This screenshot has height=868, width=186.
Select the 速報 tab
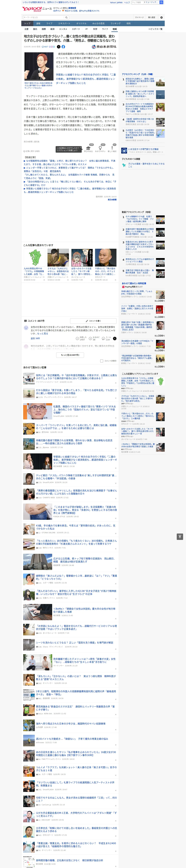pyautogui.click(x=38, y=24)
